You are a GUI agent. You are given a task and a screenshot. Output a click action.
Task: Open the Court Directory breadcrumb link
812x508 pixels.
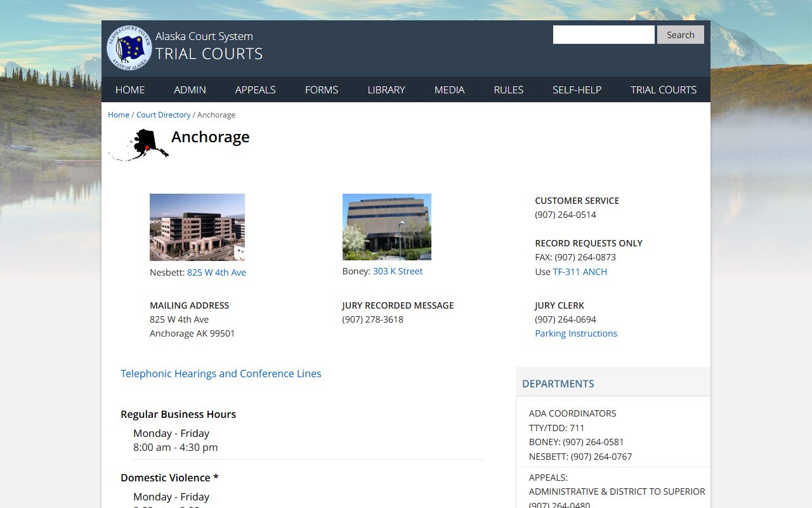pyautogui.click(x=164, y=115)
